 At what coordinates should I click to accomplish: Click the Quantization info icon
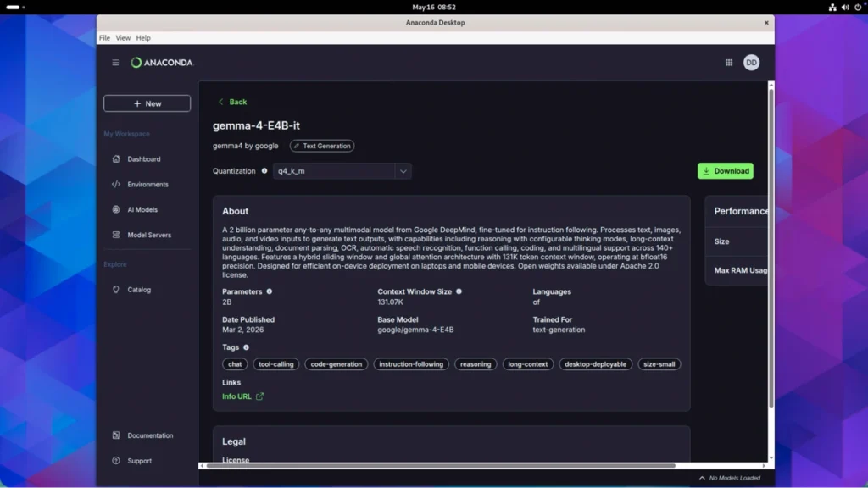click(x=264, y=171)
